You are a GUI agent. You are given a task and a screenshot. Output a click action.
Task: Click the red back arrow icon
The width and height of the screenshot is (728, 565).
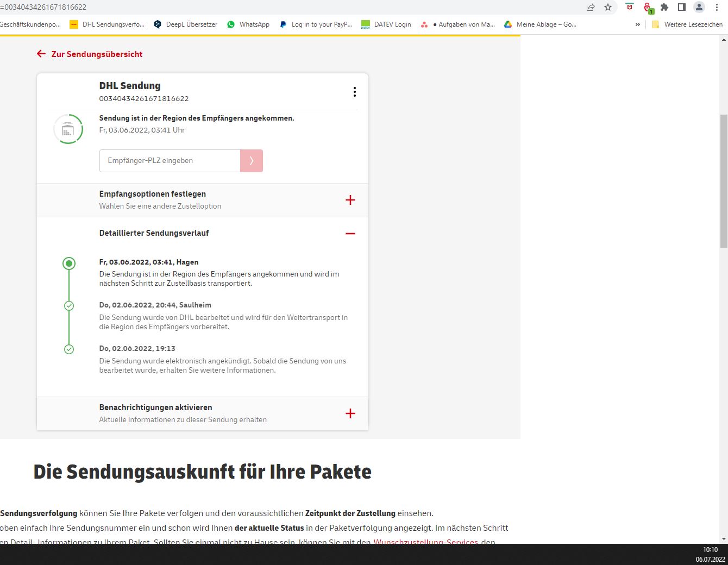[x=41, y=54]
